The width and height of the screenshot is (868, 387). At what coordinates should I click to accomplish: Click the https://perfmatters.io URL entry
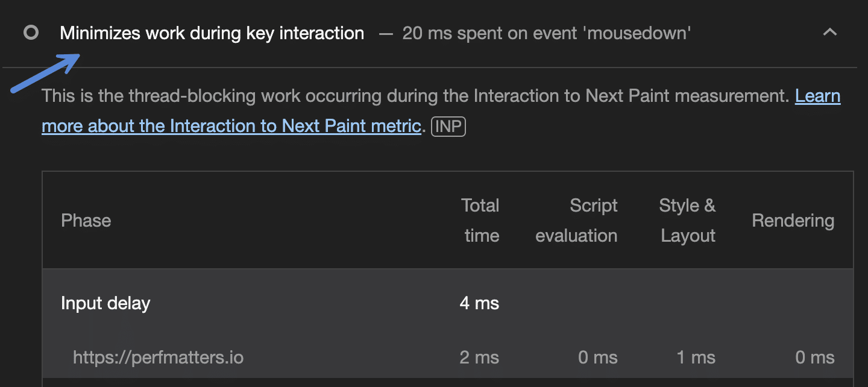pyautogui.click(x=158, y=357)
